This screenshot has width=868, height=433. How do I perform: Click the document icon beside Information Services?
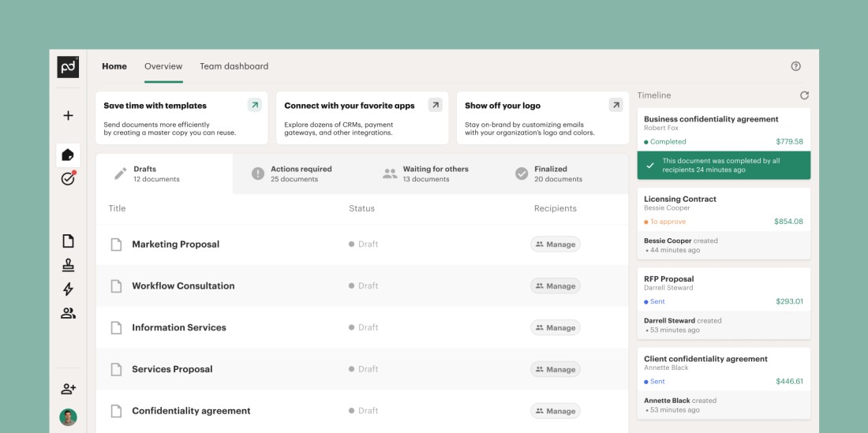(116, 327)
